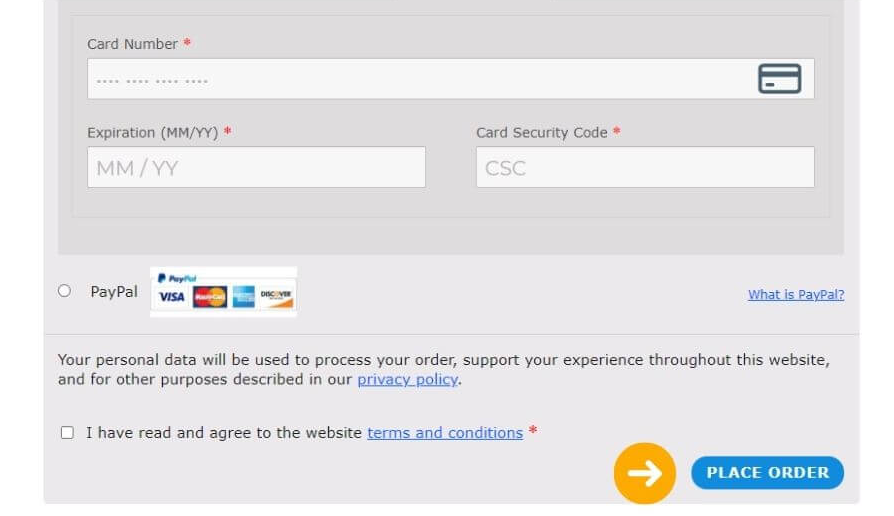Select the PayPal payment radio button
894x516 pixels.
click(64, 291)
